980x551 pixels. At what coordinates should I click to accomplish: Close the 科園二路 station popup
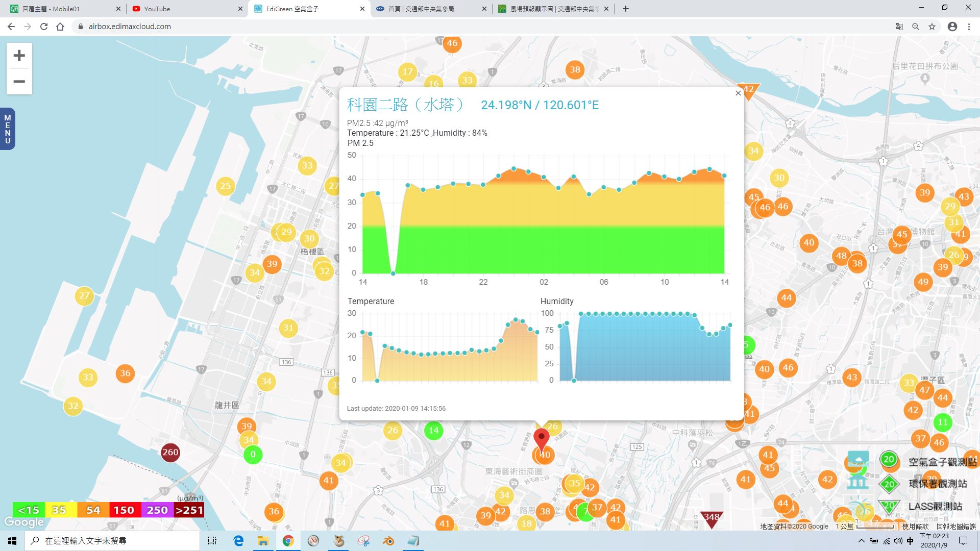click(x=738, y=93)
